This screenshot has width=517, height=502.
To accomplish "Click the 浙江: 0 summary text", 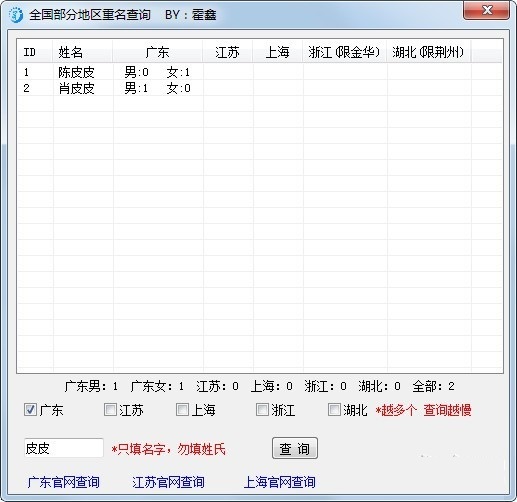I will click(x=326, y=386).
